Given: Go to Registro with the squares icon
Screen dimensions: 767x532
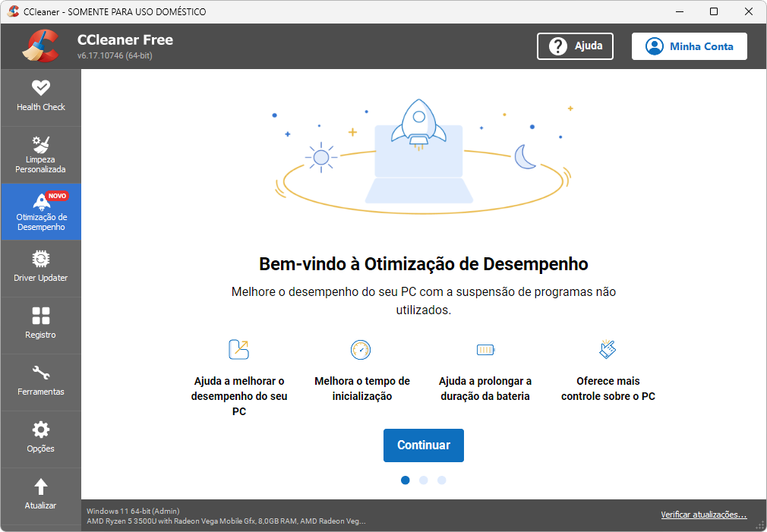Looking at the screenshot, I should [x=40, y=316].
